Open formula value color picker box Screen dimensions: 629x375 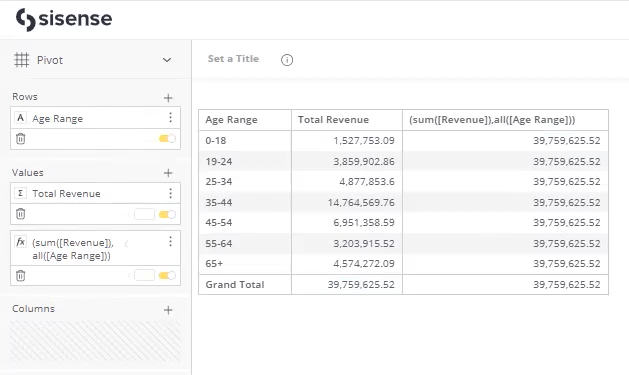pyautogui.click(x=144, y=276)
